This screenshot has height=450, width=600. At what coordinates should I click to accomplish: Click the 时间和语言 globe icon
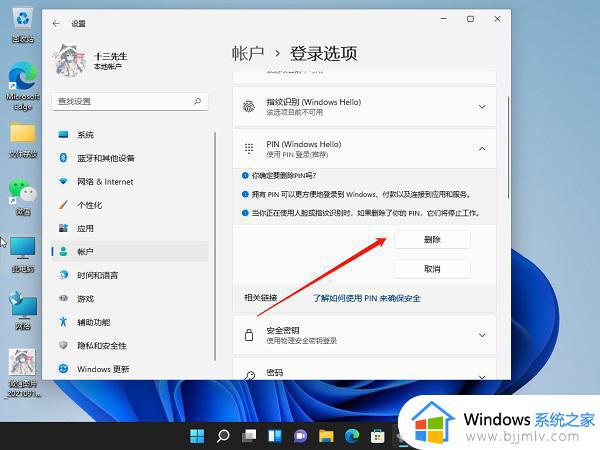pos(64,275)
